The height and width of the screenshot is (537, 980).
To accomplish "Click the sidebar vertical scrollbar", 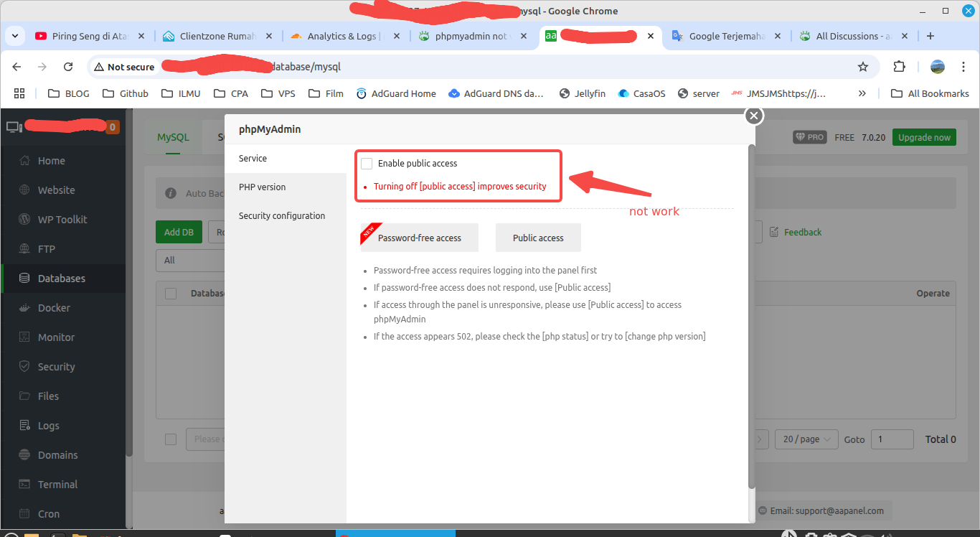I will tap(129, 282).
